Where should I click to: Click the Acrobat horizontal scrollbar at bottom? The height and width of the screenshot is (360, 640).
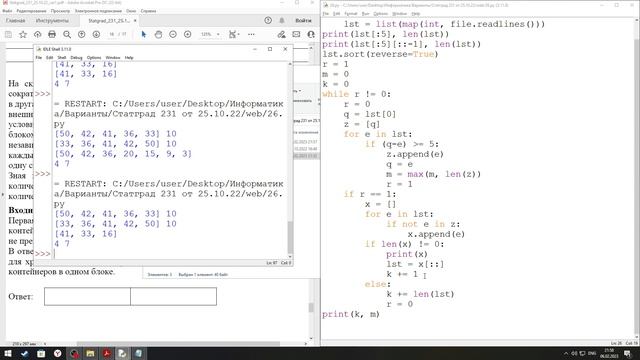[178, 344]
